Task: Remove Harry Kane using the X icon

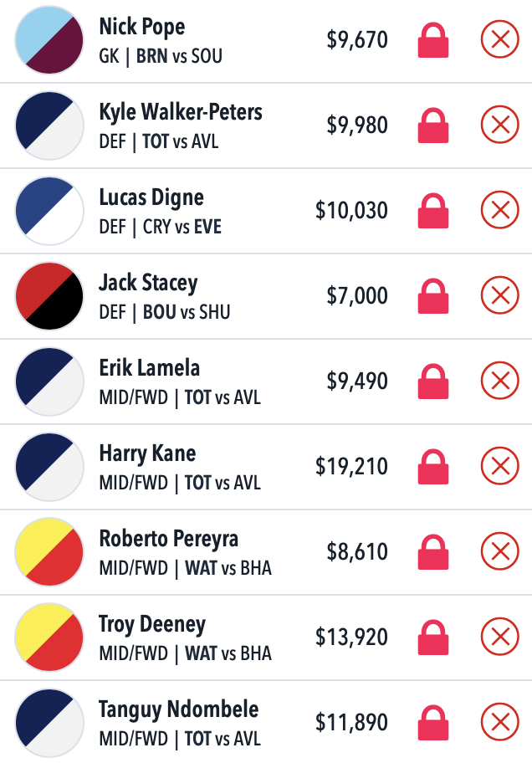Action: point(500,466)
